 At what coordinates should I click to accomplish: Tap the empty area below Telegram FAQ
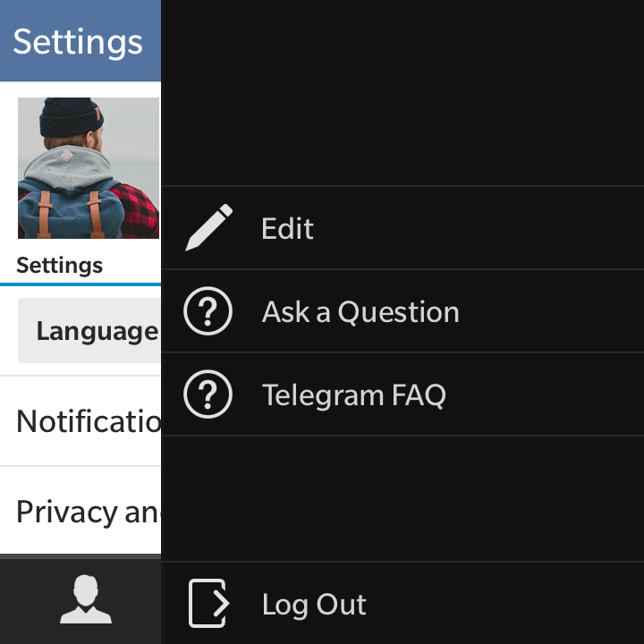coord(402,497)
